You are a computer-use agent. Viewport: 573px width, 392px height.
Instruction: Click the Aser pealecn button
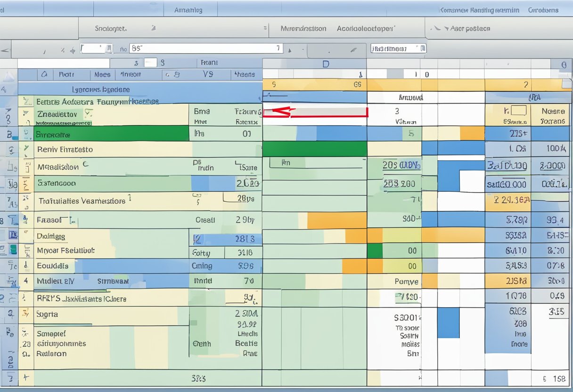pos(464,29)
